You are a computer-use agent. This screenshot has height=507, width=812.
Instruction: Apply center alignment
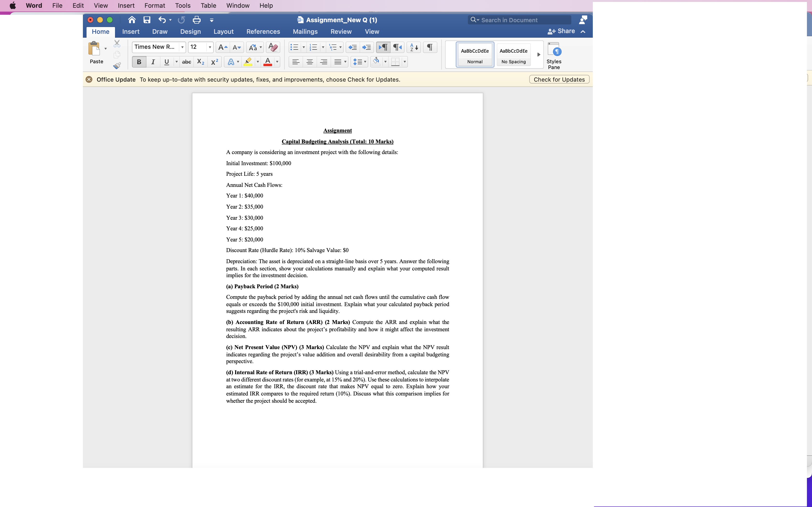tap(309, 62)
